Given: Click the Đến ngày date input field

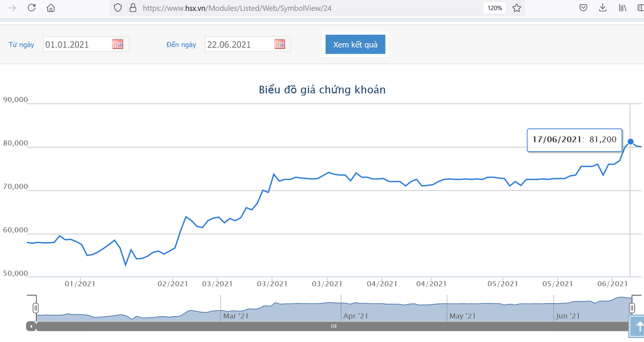Looking at the screenshot, I should click(239, 44).
